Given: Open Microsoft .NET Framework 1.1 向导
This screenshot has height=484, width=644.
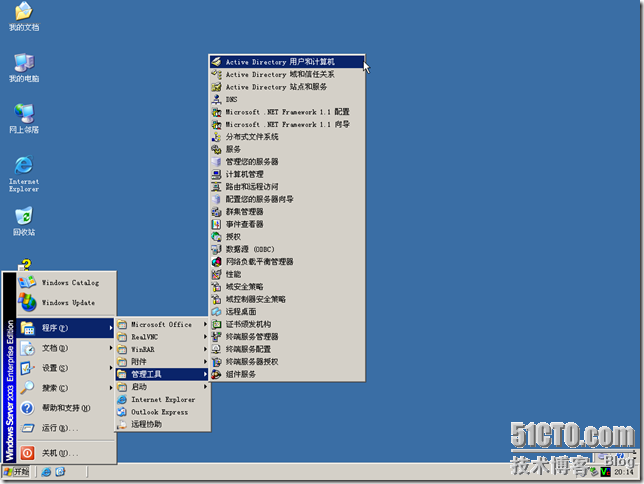Looking at the screenshot, I should tap(287, 124).
